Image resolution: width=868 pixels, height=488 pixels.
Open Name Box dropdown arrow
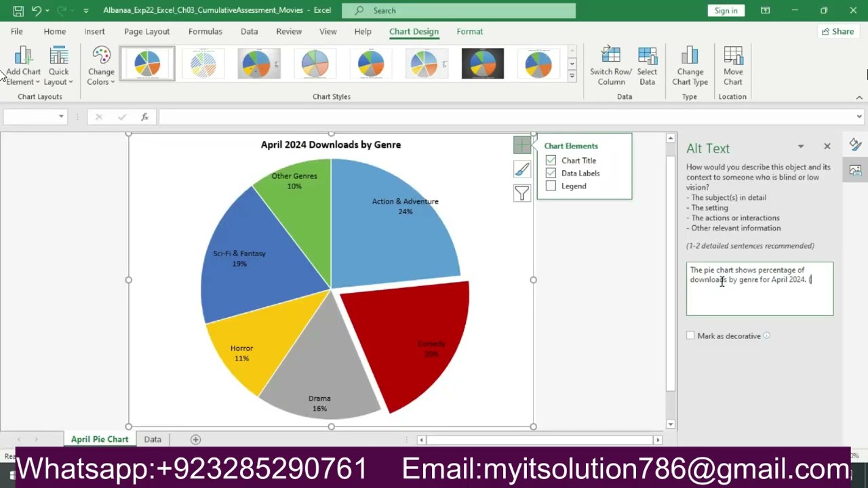pos(61,117)
